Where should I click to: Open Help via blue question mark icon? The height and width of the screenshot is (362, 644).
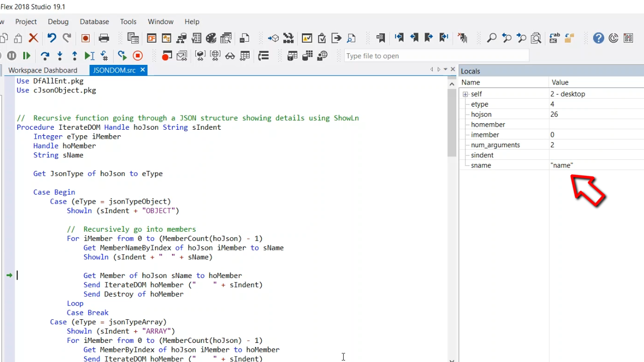[598, 38]
